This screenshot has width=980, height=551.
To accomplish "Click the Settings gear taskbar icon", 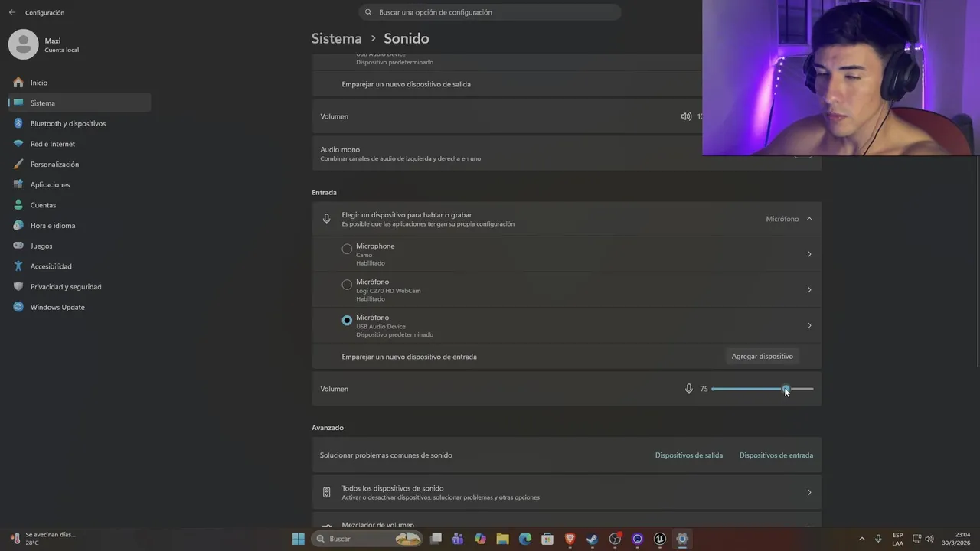I will point(682,539).
